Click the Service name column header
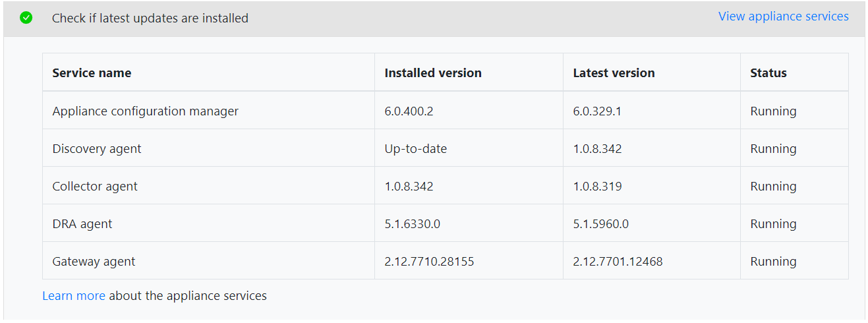The image size is (868, 323). coord(92,73)
